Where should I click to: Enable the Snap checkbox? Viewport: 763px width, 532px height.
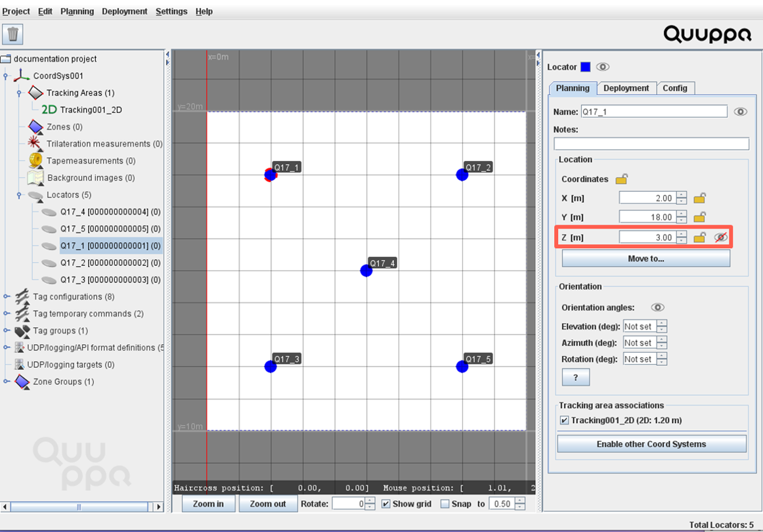pyautogui.click(x=445, y=504)
